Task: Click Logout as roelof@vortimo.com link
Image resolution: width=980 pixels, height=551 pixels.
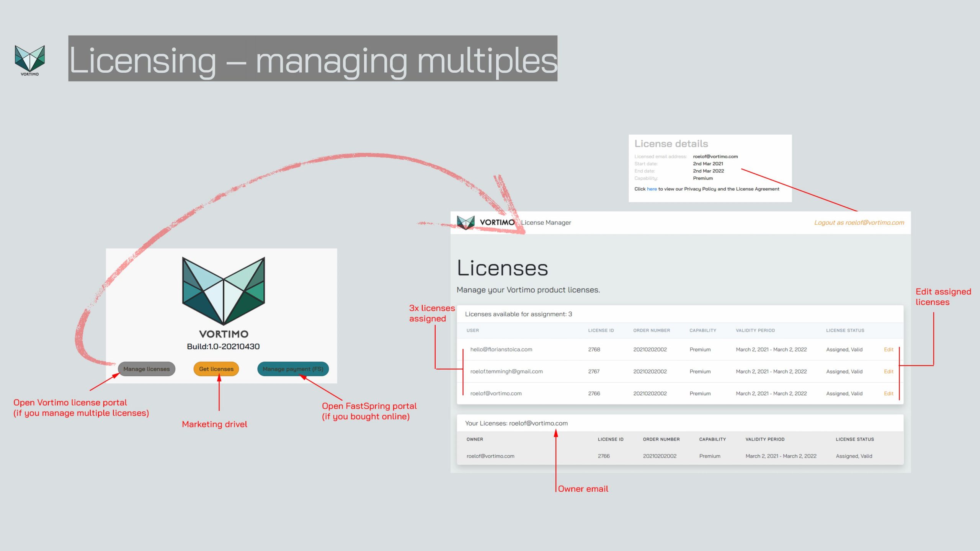Action: [x=859, y=223]
